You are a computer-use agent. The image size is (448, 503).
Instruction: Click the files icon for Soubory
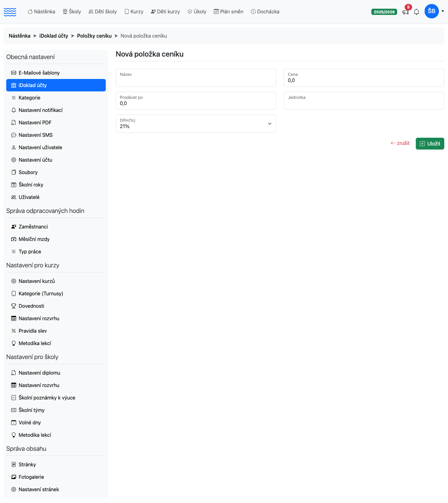pyautogui.click(x=14, y=172)
